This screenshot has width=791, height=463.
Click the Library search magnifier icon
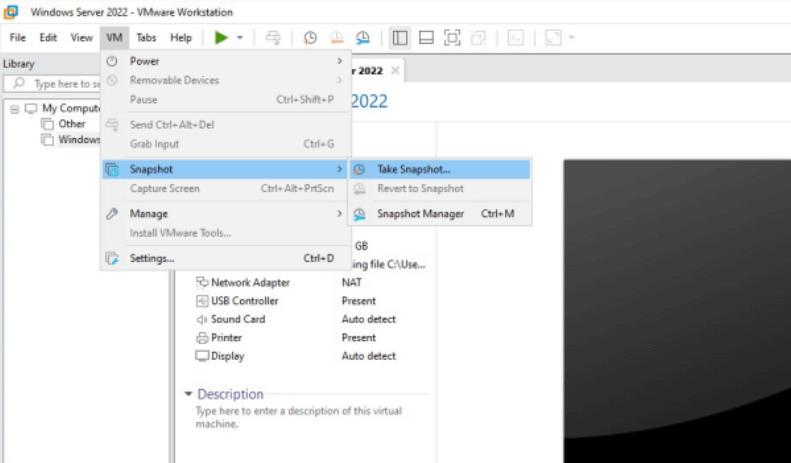click(x=19, y=83)
